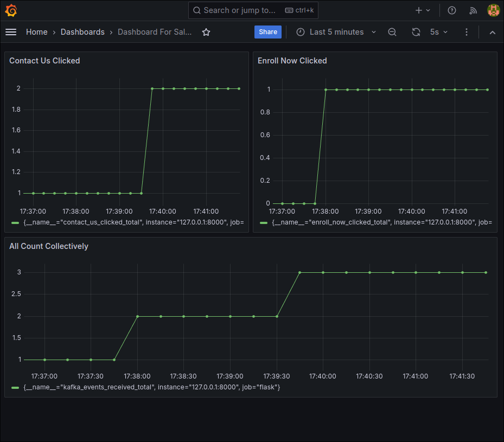Open the Enroll Now Clicked panel title

pyautogui.click(x=292, y=61)
